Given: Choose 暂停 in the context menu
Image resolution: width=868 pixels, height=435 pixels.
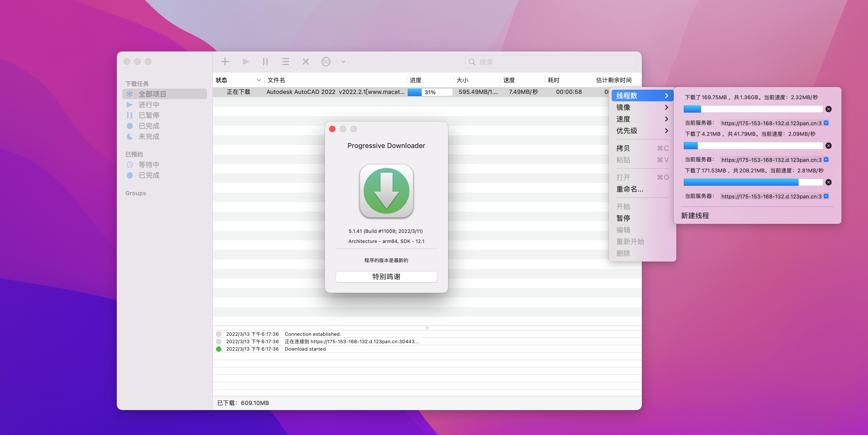Looking at the screenshot, I should pyautogui.click(x=623, y=218).
